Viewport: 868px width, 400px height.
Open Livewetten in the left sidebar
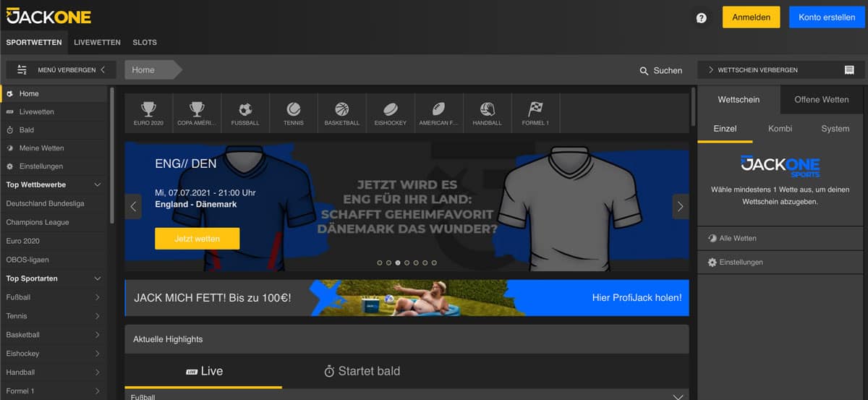tap(55, 111)
